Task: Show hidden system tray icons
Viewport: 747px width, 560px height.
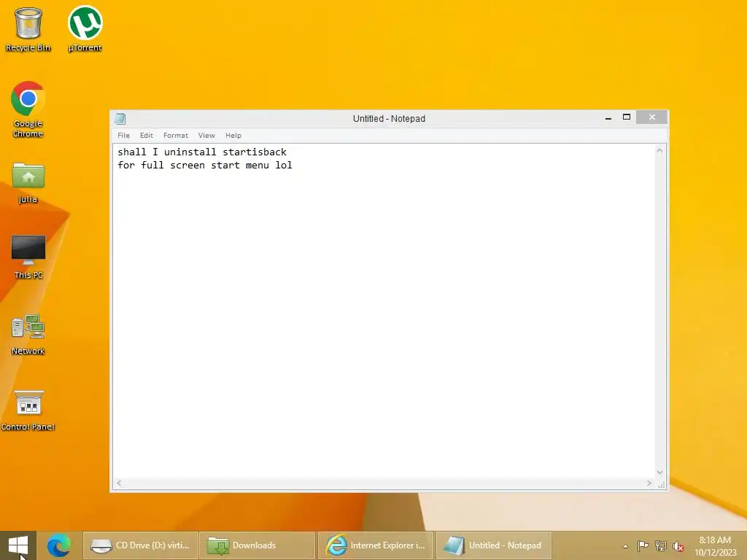Action: [x=625, y=546]
